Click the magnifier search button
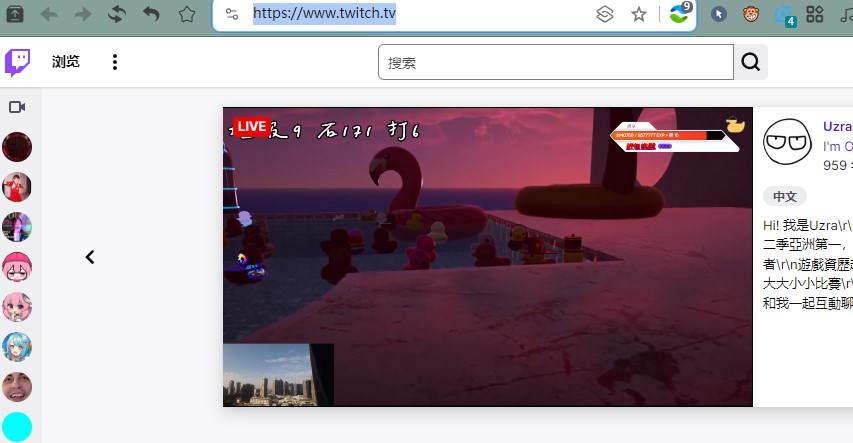Image resolution: width=853 pixels, height=443 pixels. [x=751, y=63]
